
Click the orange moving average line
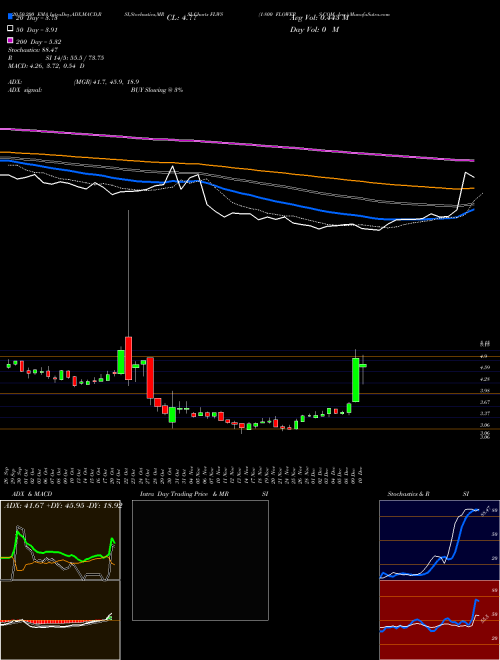[x=236, y=168]
